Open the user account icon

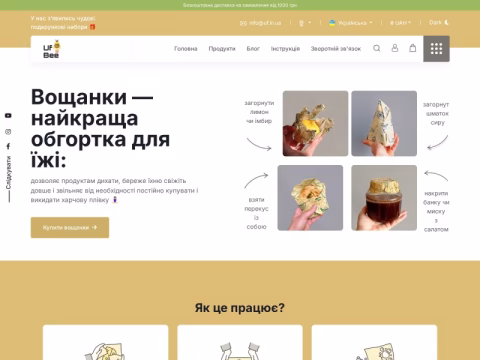click(395, 48)
